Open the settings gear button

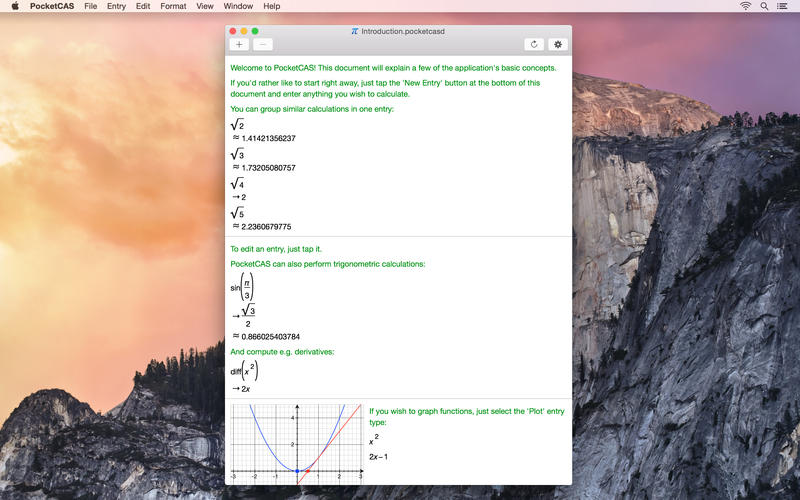[x=558, y=44]
